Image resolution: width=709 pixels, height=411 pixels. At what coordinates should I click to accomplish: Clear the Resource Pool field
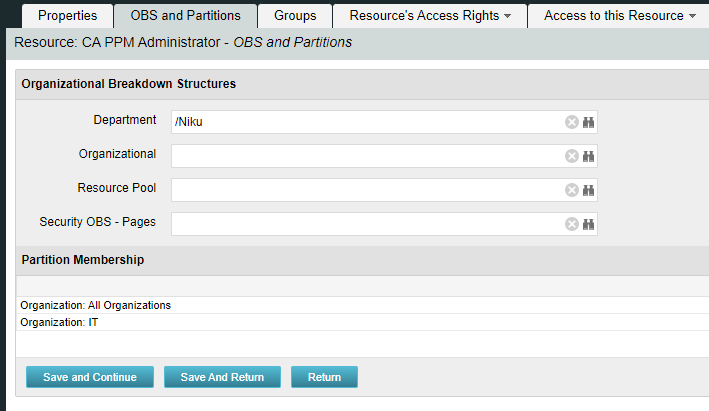tap(572, 190)
